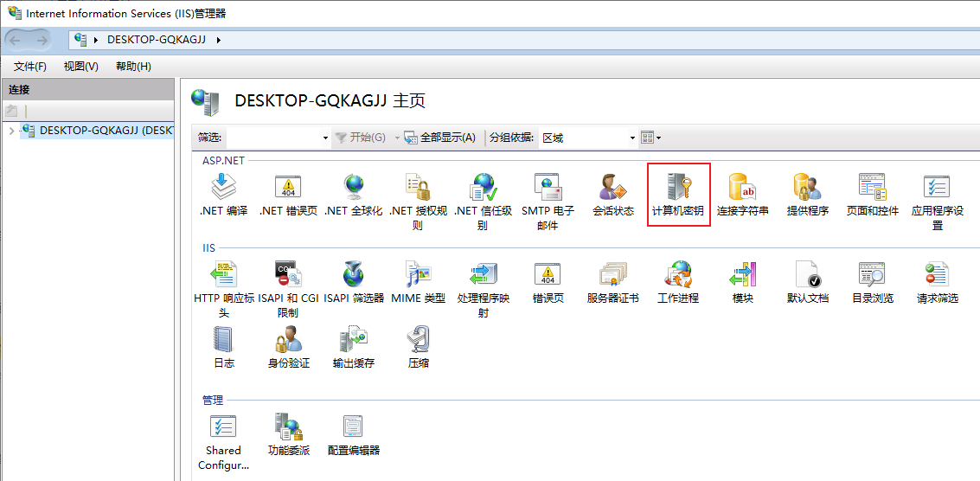The image size is (980, 481).
Task: Click the IIS group header
Action: pyautogui.click(x=208, y=247)
